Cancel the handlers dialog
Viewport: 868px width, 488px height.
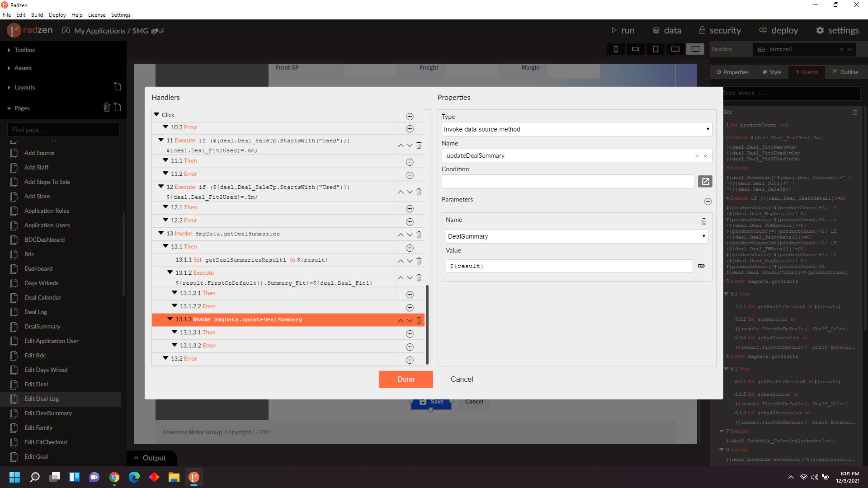pyautogui.click(x=462, y=379)
